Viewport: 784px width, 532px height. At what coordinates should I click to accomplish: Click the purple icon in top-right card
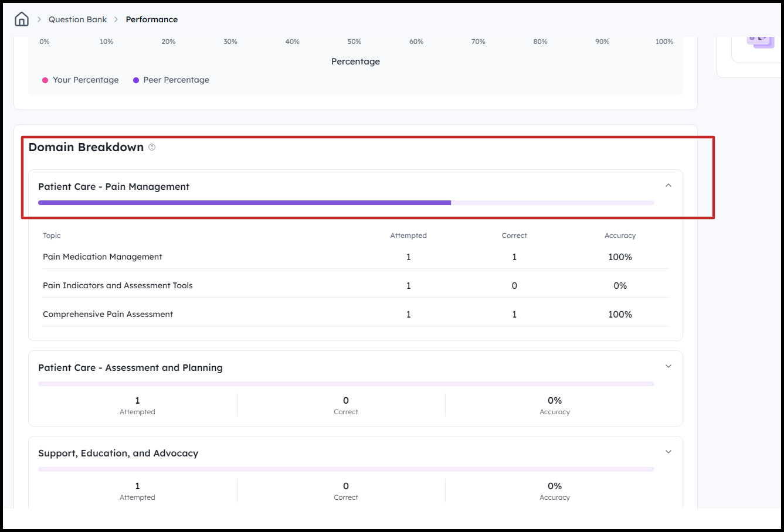click(760, 40)
